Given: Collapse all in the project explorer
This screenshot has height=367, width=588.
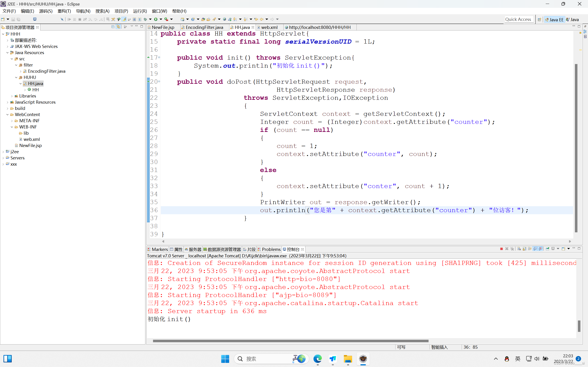Looking at the screenshot, I should pyautogui.click(x=113, y=27).
